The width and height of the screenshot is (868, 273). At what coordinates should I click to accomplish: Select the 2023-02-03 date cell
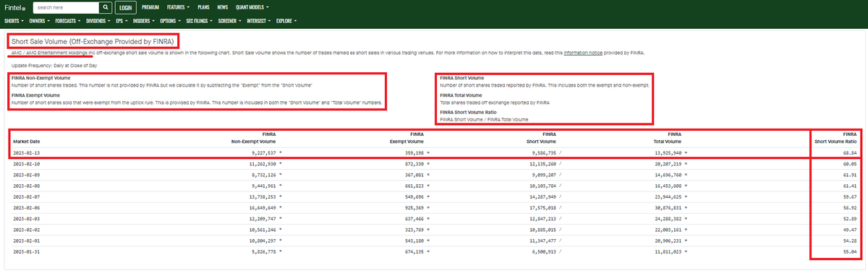tap(26, 219)
